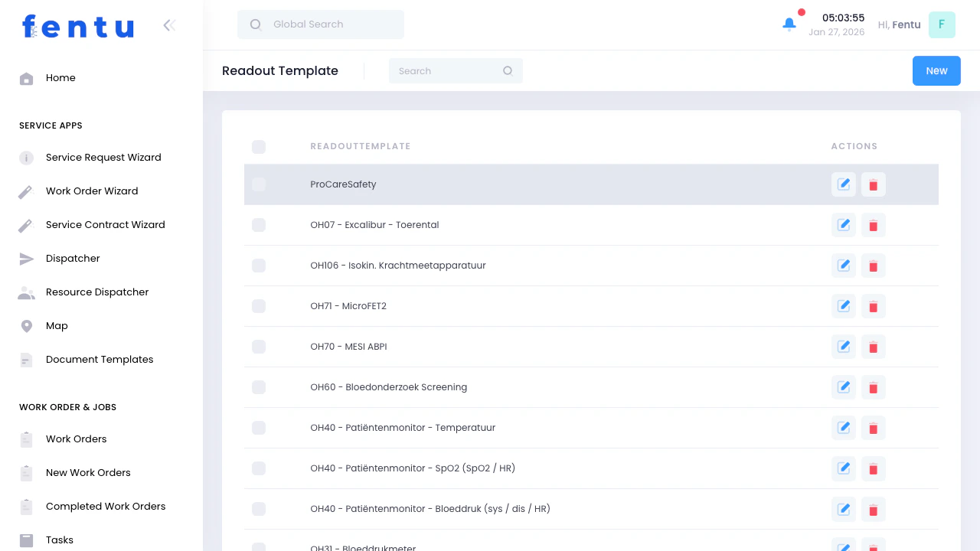Screen dimensions: 980x551
Task: Edit the OH60 - Bloedonderzoek Screening template
Action: point(843,387)
